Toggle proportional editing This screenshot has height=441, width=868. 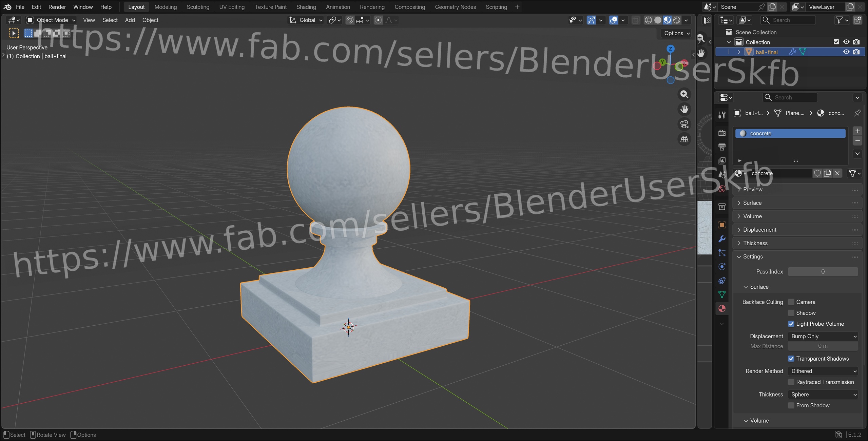click(x=378, y=20)
